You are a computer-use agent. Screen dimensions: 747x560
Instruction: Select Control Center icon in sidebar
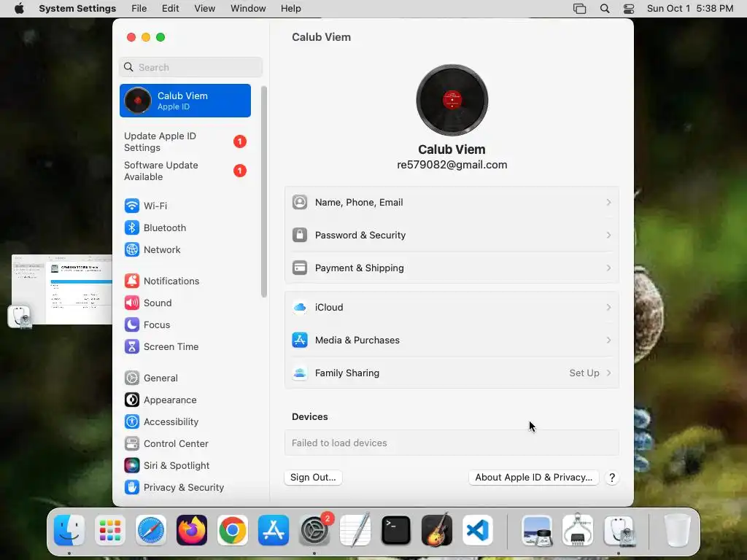[x=132, y=444]
